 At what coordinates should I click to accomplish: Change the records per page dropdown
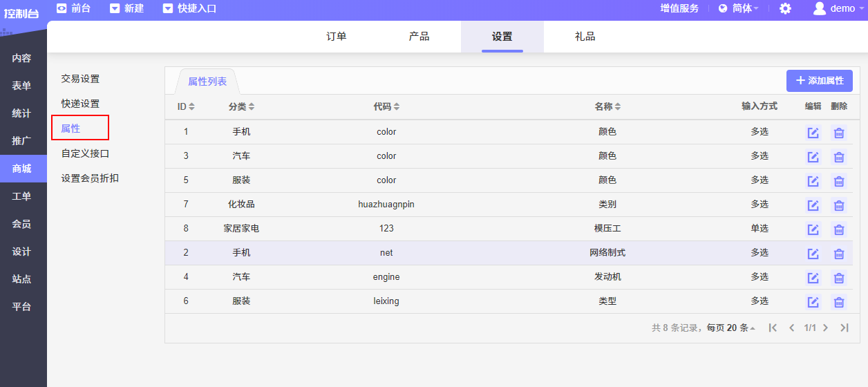point(739,328)
